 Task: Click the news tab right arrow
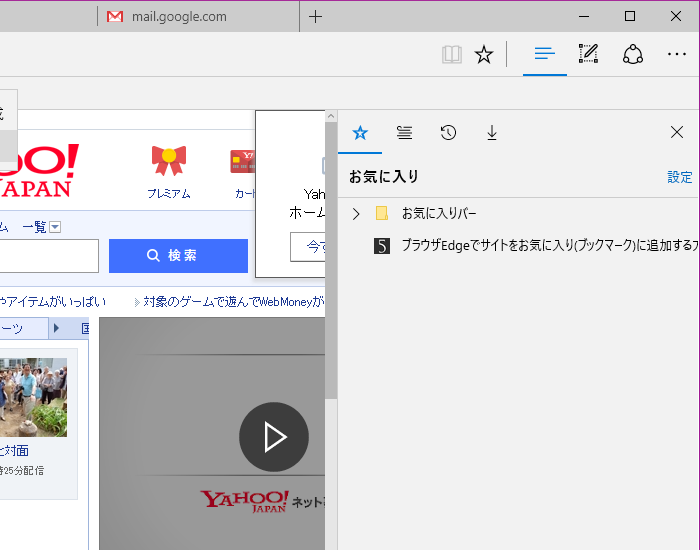[x=56, y=329]
